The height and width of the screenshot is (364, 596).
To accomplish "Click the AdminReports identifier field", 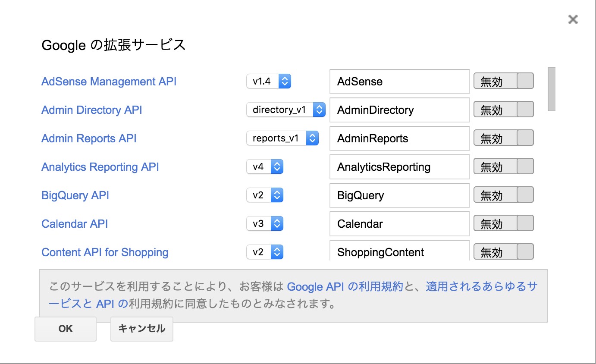I will point(399,138).
